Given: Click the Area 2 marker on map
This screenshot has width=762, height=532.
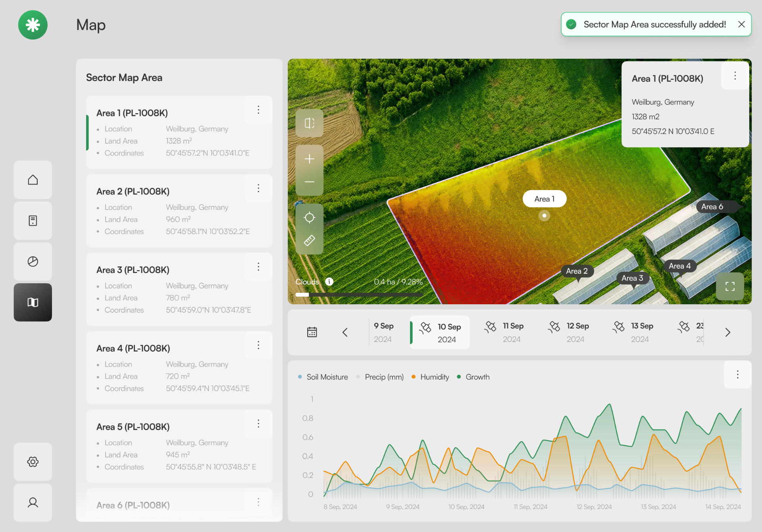Looking at the screenshot, I should 577,271.
